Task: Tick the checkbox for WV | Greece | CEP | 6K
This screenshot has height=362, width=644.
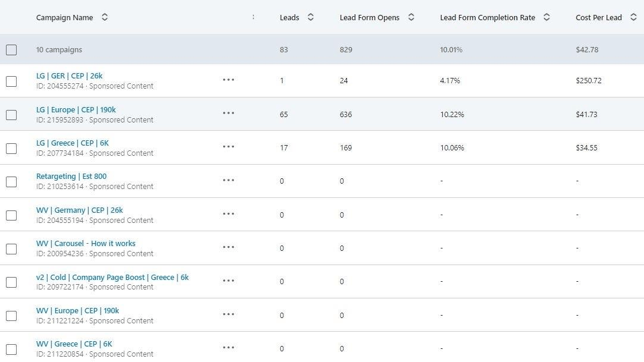Action: (11, 350)
